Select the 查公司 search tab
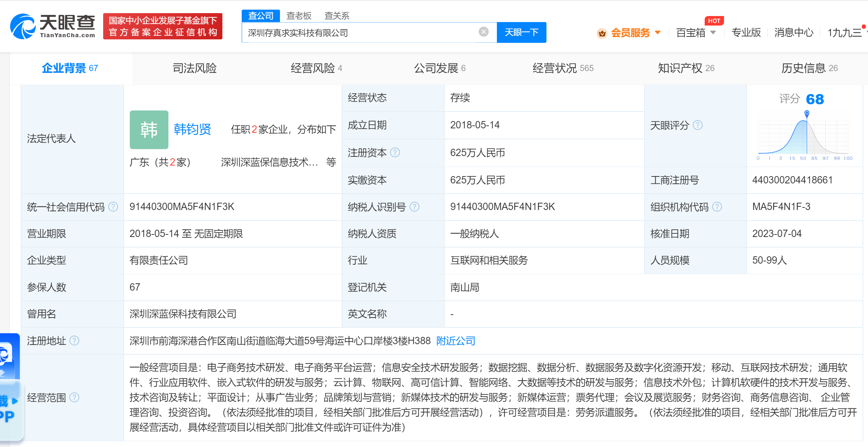868x447 pixels. [x=261, y=16]
